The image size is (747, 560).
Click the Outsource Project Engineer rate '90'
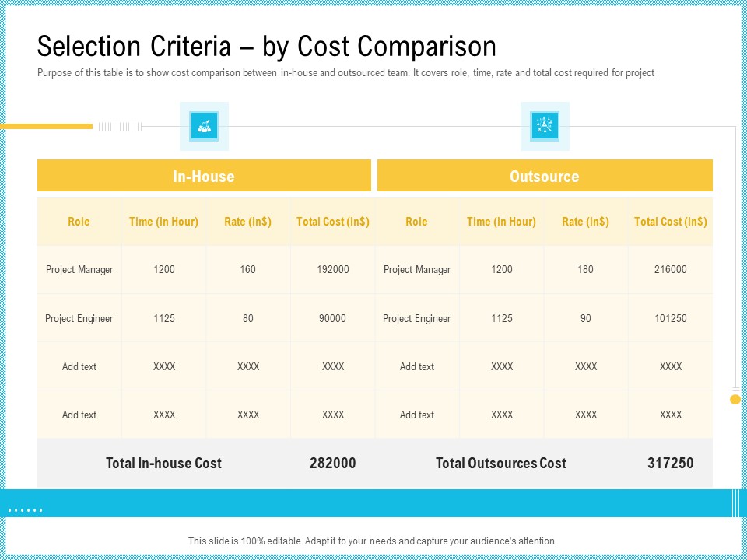pos(585,319)
